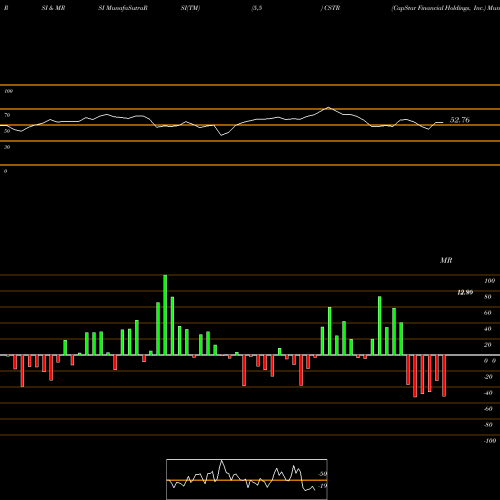Click the last red MR bar at right end
Image resolution: width=500 pixels, height=500 pixels.
tap(444, 376)
